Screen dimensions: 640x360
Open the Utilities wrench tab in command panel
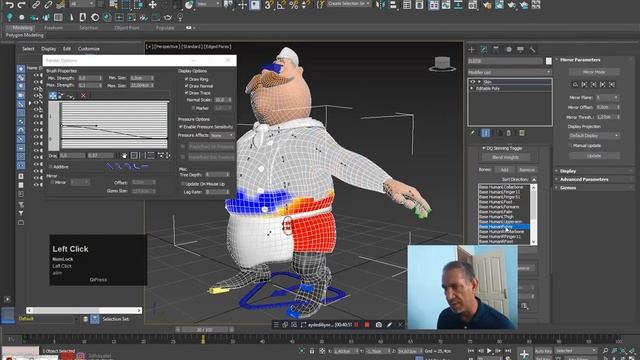click(533, 49)
